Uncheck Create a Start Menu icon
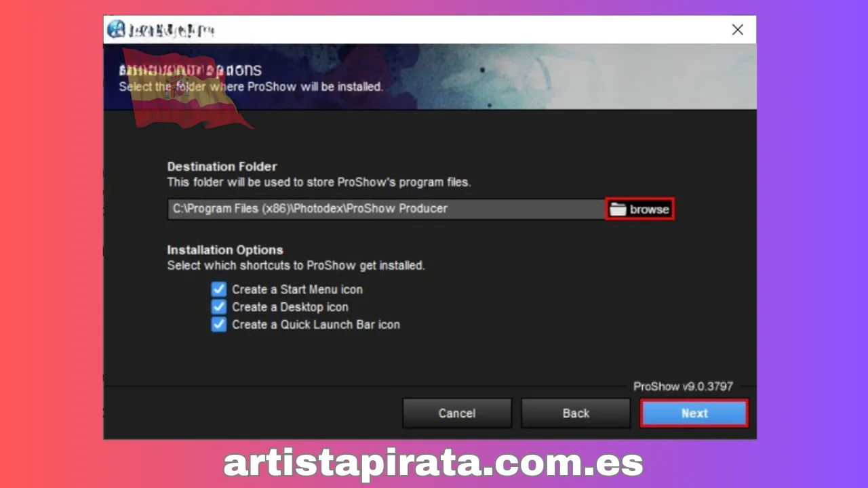 point(218,289)
